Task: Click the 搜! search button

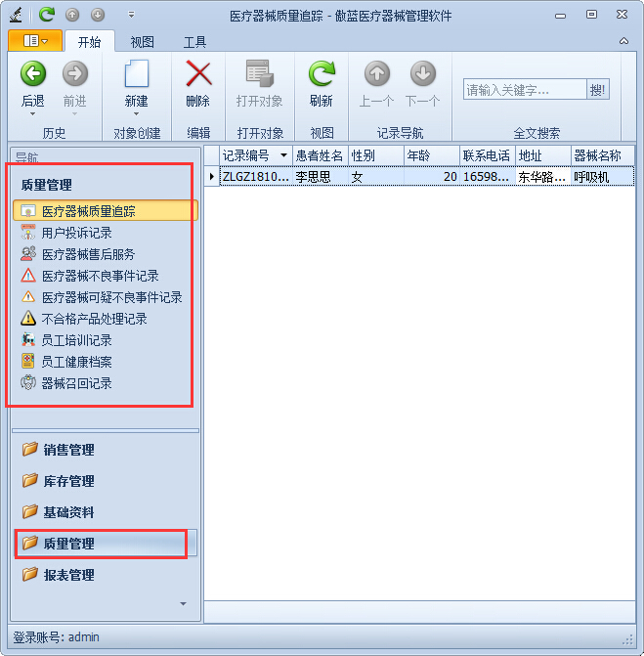Action: click(x=597, y=90)
